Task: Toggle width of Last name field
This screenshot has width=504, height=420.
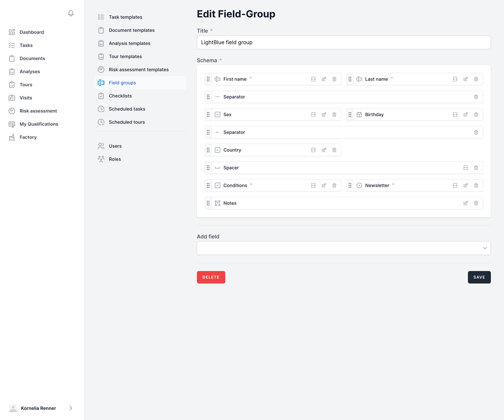Action: pos(455,79)
